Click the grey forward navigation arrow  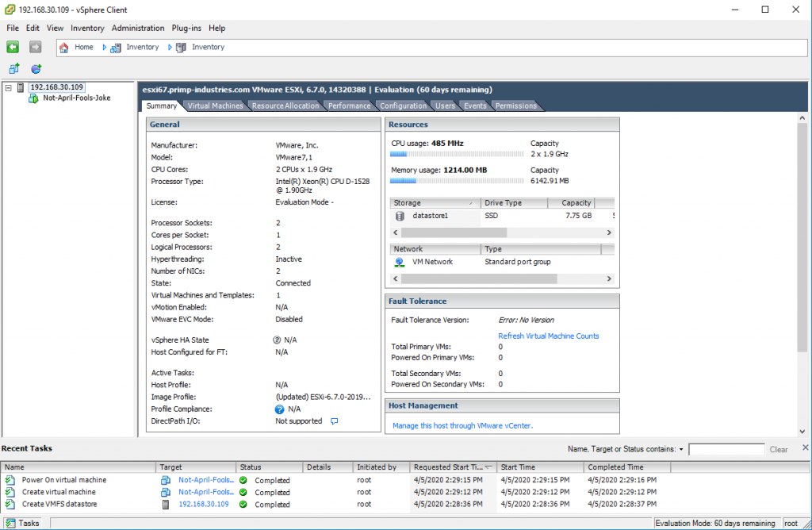pyautogui.click(x=35, y=47)
